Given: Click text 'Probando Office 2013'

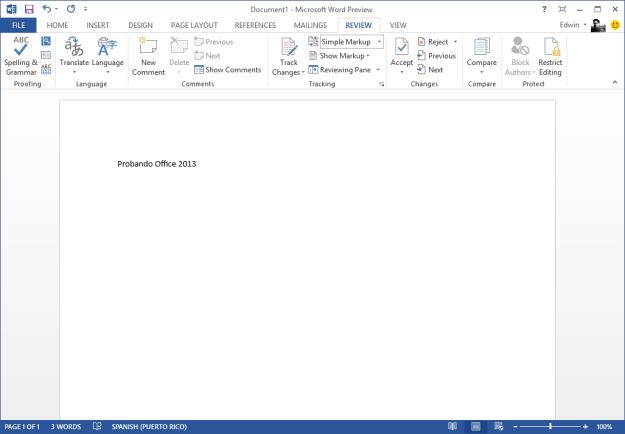Looking at the screenshot, I should [x=157, y=164].
